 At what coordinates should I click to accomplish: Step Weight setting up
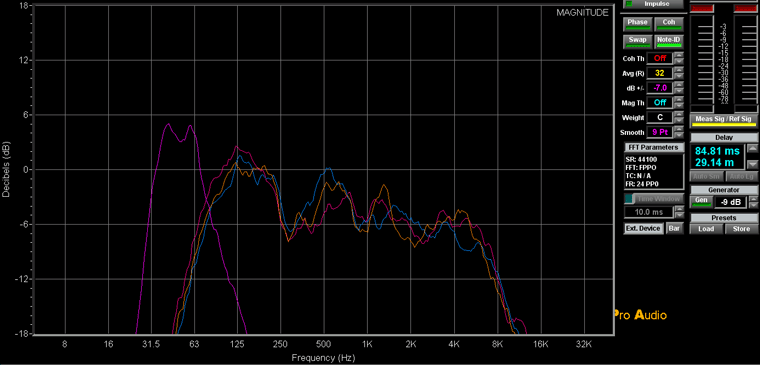679,115
